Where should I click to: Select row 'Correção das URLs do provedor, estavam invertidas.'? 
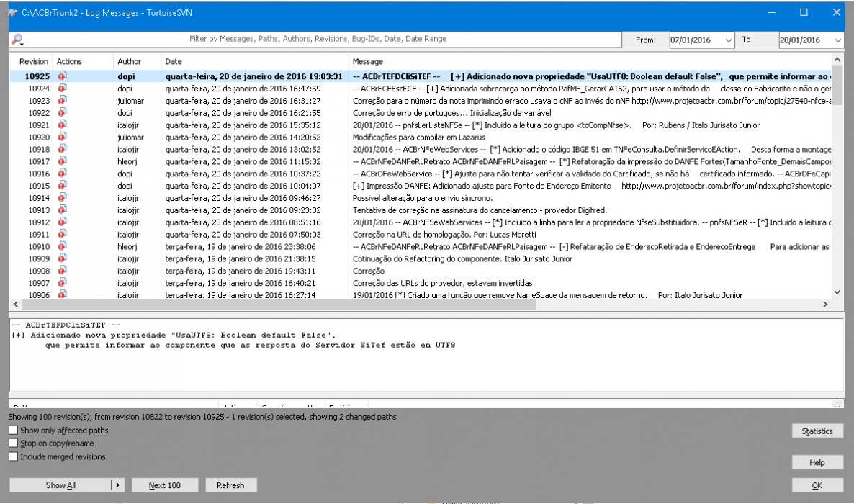(421, 283)
